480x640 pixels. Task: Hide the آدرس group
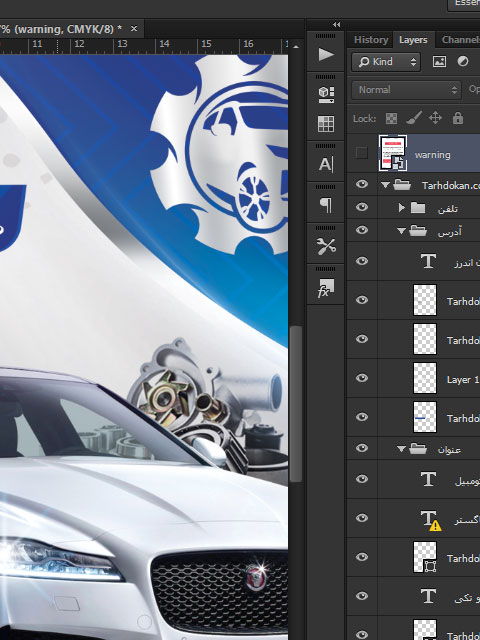[362, 230]
